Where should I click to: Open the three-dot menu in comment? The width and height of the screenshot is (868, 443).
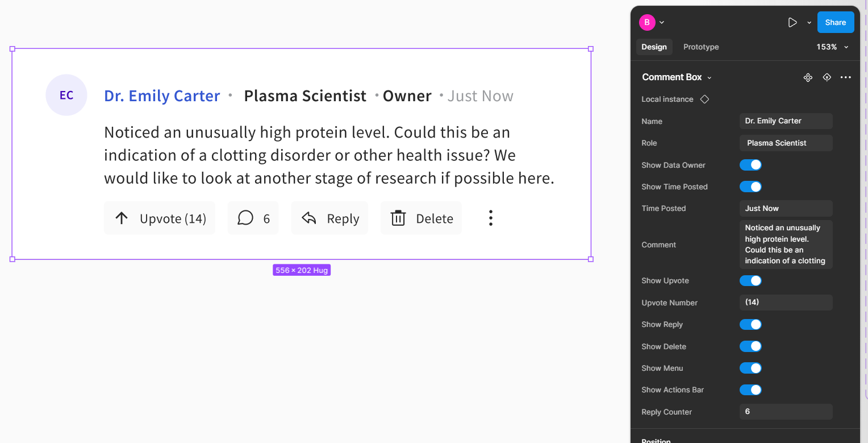pos(491,218)
